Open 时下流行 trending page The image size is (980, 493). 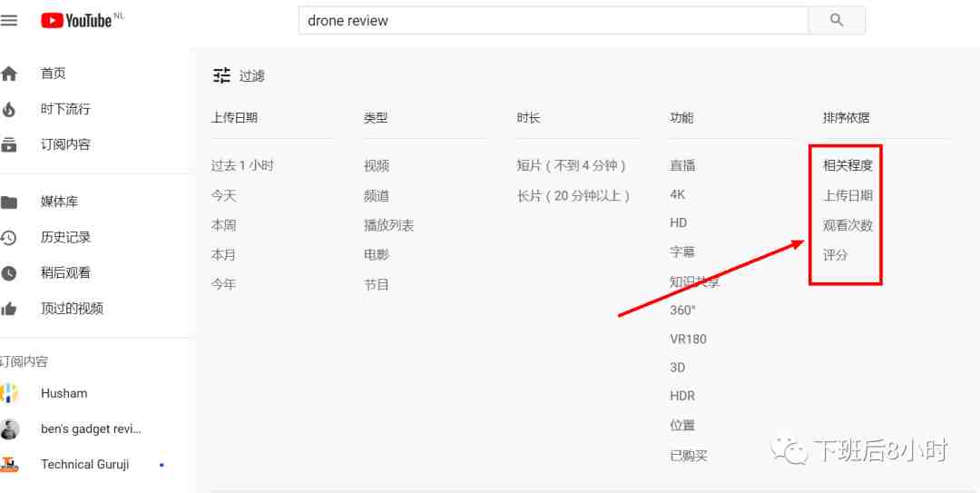[x=65, y=110]
